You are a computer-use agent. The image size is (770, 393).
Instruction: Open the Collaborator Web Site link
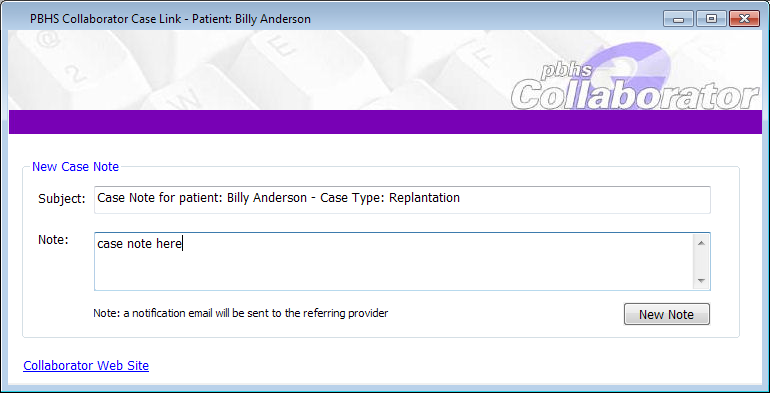click(86, 365)
